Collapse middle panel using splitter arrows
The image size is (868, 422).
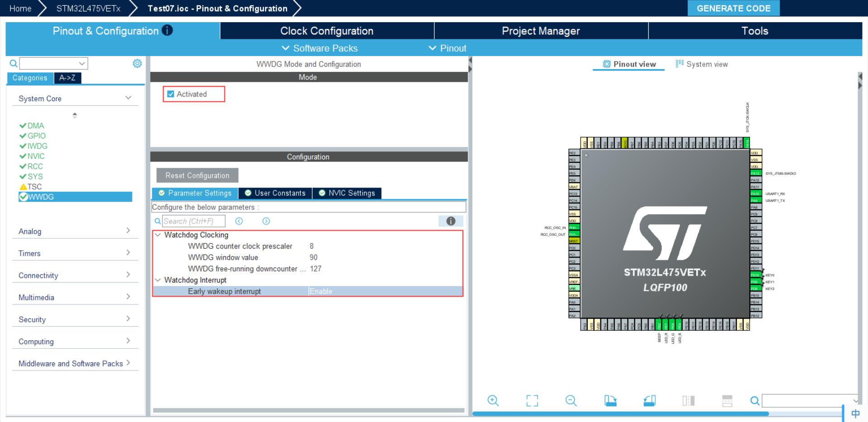(470, 65)
